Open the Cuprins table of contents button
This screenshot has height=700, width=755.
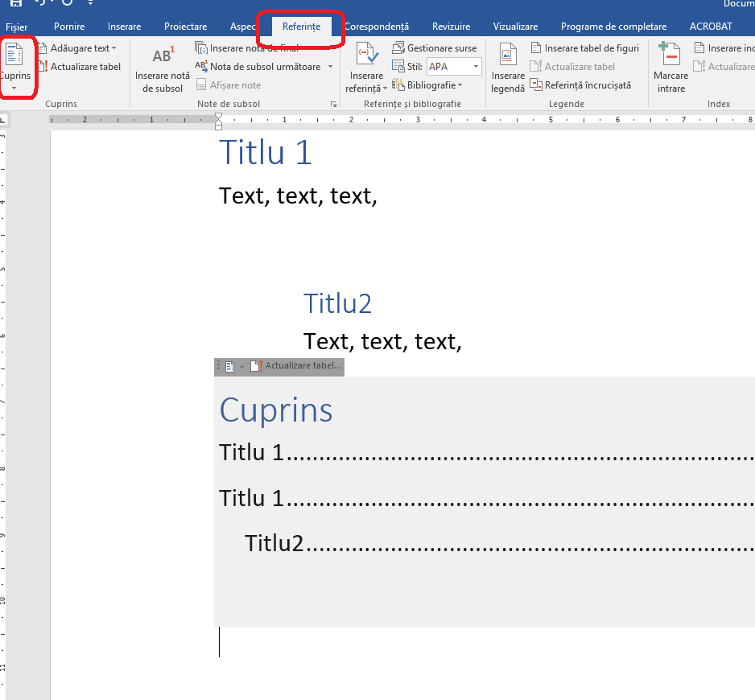tap(15, 66)
